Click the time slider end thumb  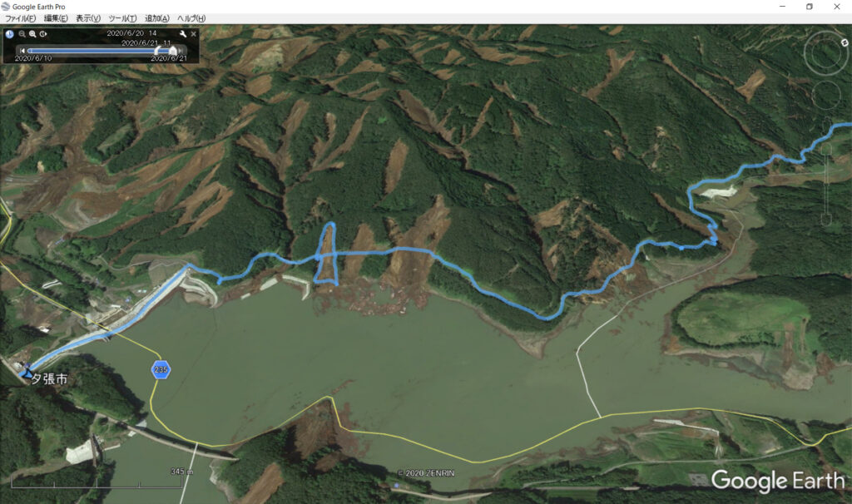[173, 50]
